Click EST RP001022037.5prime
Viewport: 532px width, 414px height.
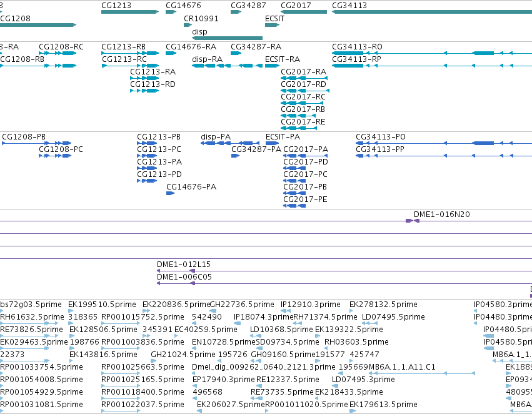click(143, 405)
